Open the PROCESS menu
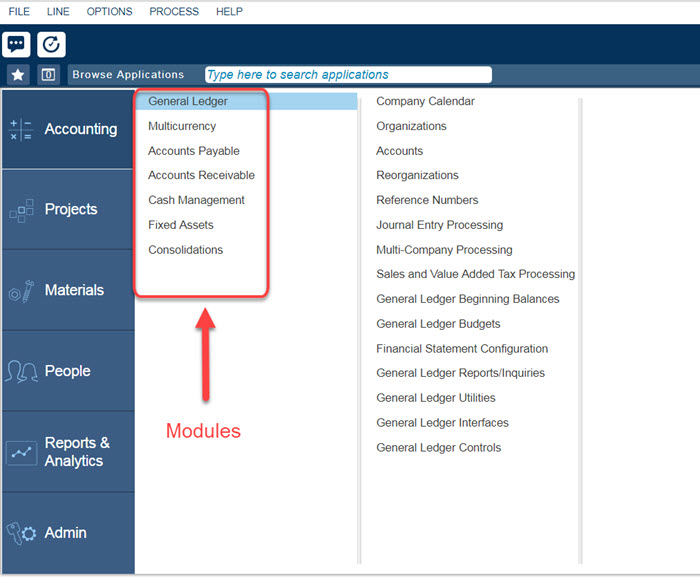Image resolution: width=700 pixels, height=578 pixels. click(x=174, y=12)
